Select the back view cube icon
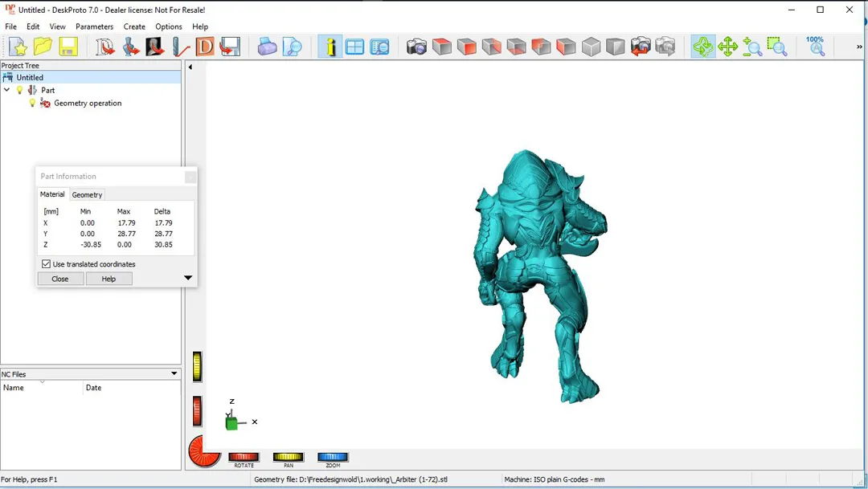The image size is (868, 489). 492,47
